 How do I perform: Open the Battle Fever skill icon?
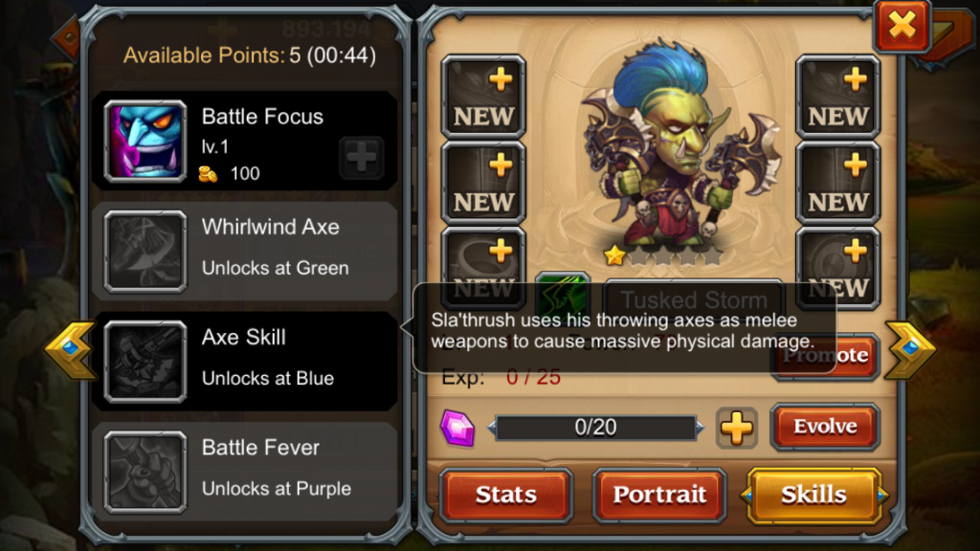pos(145,472)
